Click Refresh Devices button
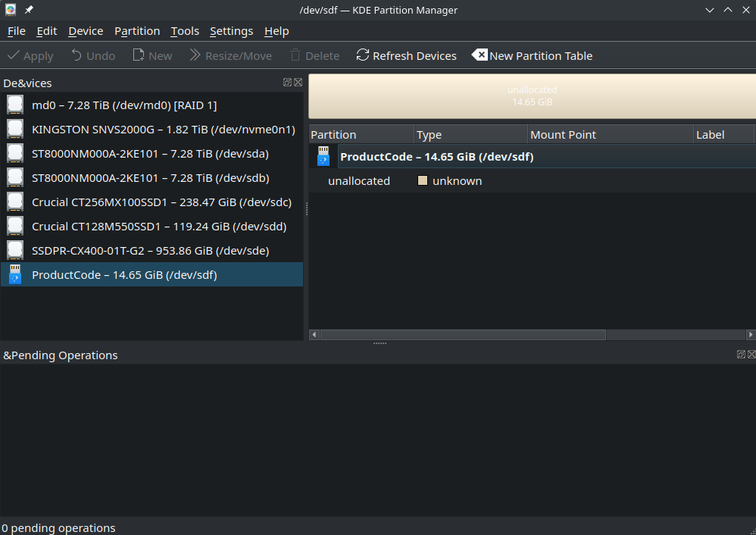Screen dimensions: 756x535 [406, 56]
